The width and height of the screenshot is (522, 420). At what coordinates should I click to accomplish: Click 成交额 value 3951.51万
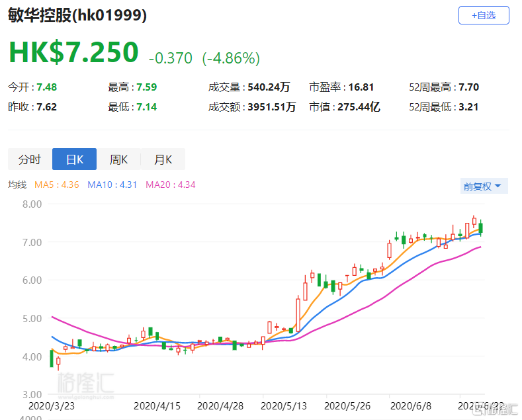[x=272, y=107]
